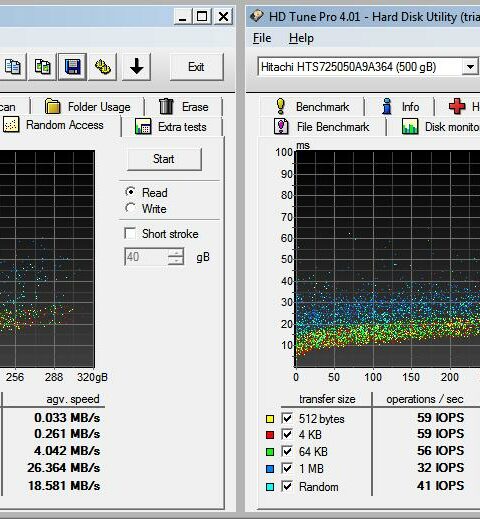Uncheck the Random transfer size checkbox

[x=287, y=486]
